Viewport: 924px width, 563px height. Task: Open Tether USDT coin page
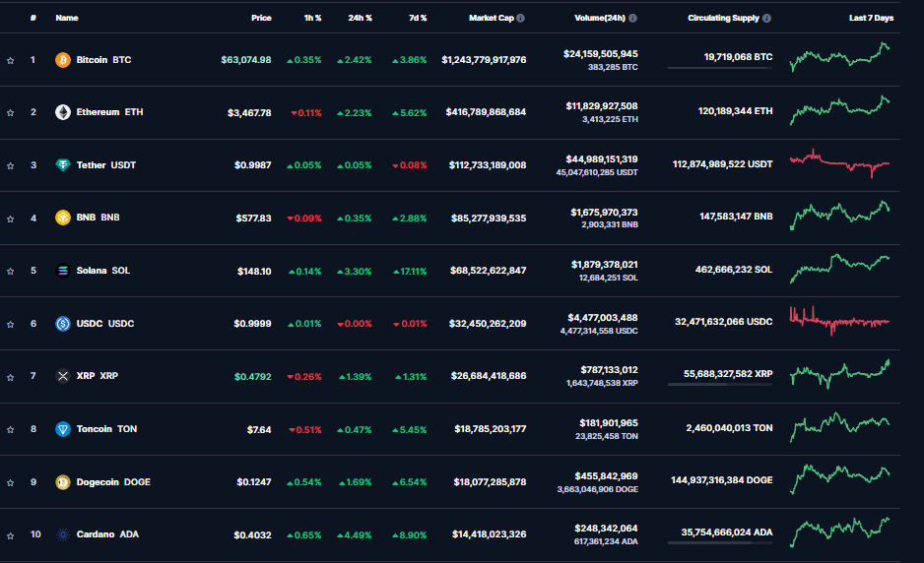[x=106, y=165]
